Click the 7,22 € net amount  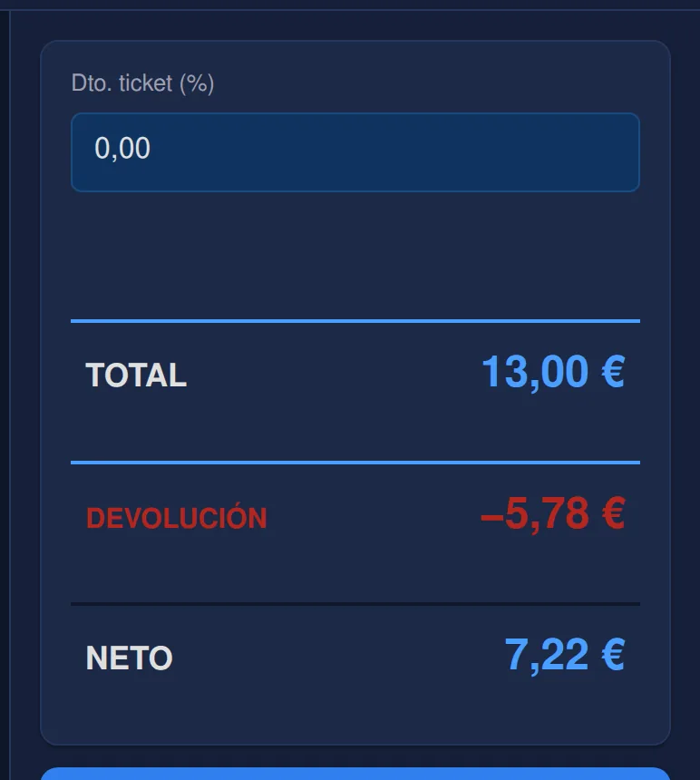pyautogui.click(x=565, y=655)
